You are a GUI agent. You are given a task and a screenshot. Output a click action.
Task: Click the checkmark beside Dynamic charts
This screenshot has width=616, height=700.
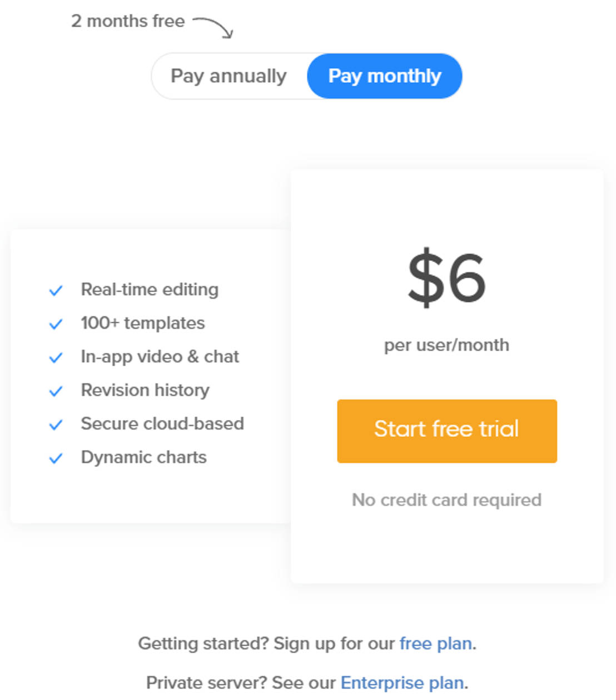coord(56,458)
